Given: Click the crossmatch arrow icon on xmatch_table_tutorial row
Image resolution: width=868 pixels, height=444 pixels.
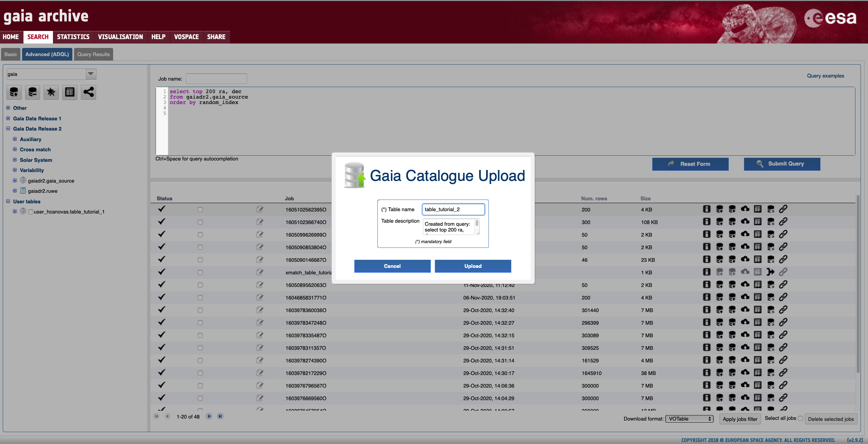Looking at the screenshot, I should pos(770,272).
